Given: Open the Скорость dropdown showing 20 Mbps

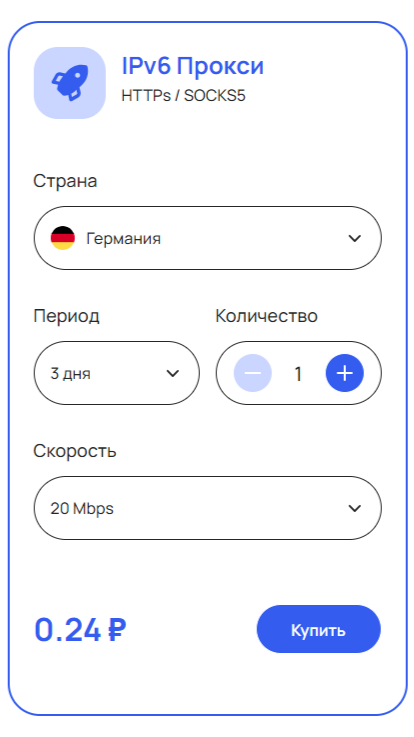Looking at the screenshot, I should [x=207, y=508].
